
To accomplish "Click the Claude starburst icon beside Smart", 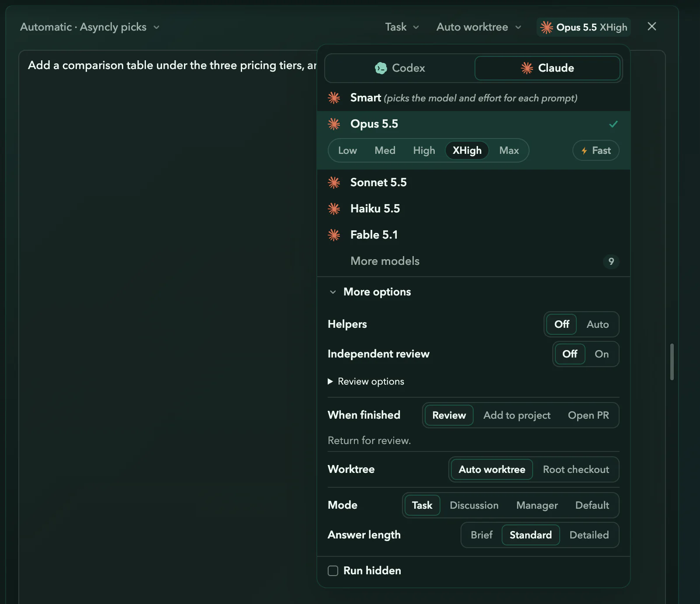I will 334,98.
